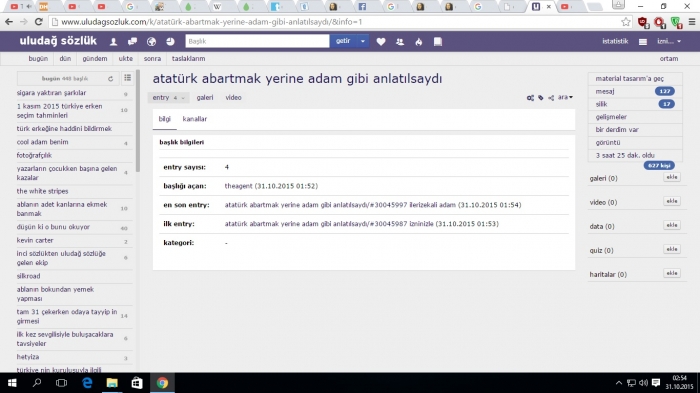Click ekle button next to quiz (0)
700x393 pixels.
pos(672,249)
